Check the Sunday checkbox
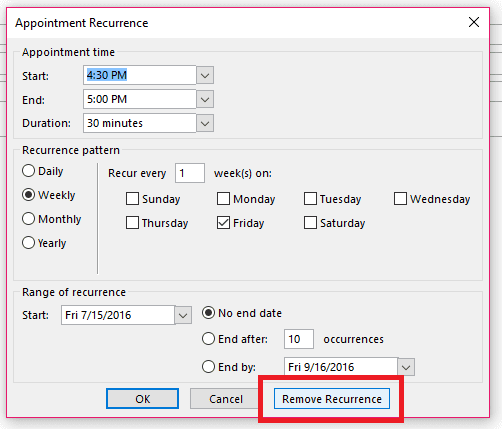The height and width of the screenshot is (429, 502). point(132,199)
